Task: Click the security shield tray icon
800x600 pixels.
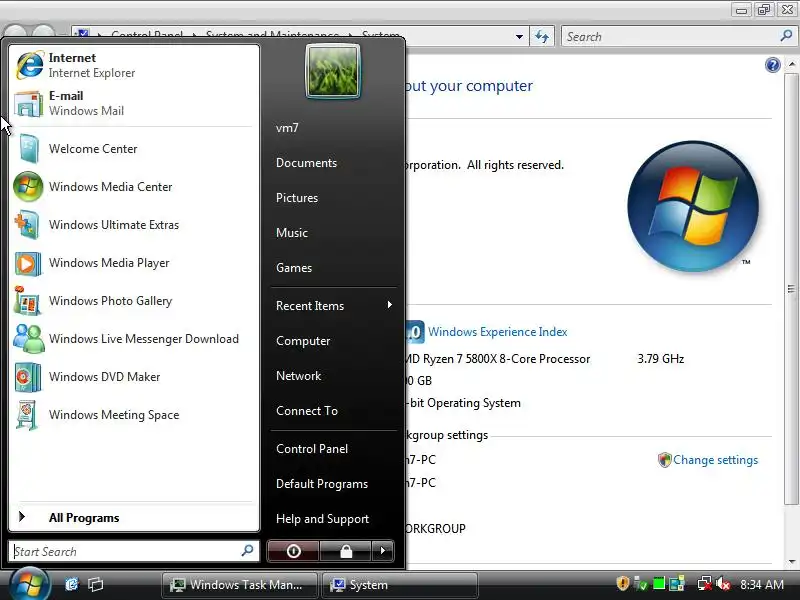Action: pyautogui.click(x=622, y=584)
